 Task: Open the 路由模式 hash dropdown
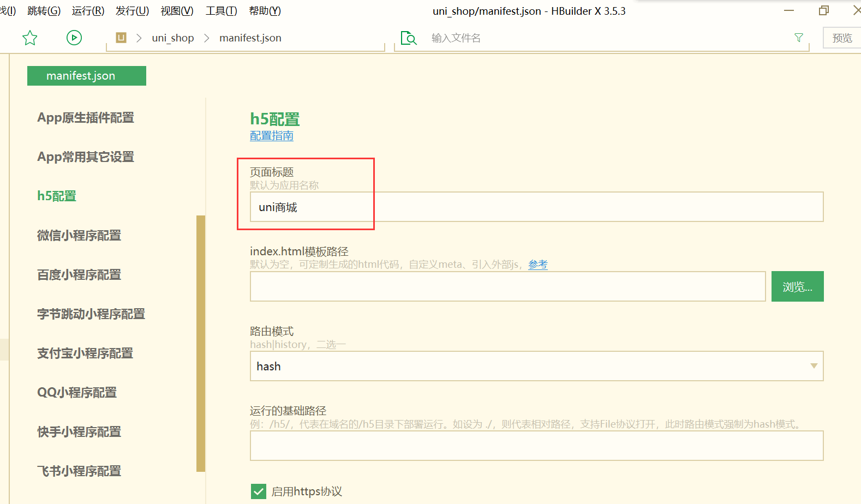click(536, 366)
